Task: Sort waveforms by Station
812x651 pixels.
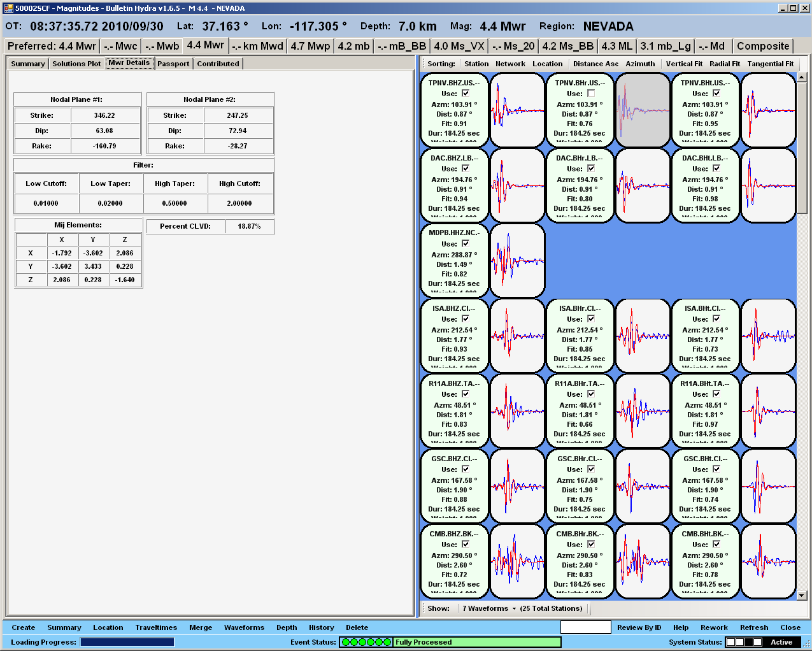Action: [476, 64]
